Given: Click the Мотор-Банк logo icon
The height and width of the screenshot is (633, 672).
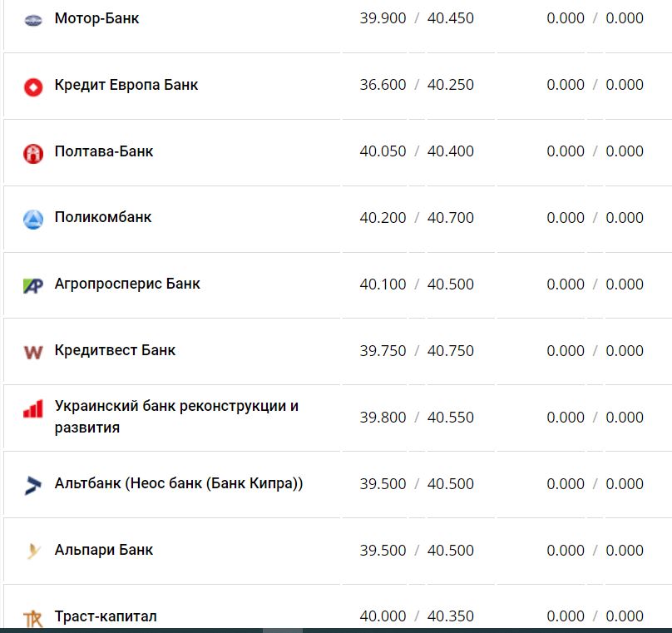Looking at the screenshot, I should (32, 19).
